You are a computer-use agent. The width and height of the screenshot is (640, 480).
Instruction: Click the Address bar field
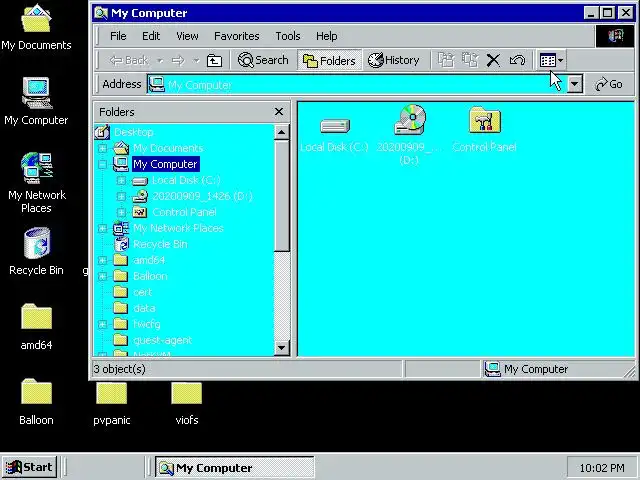click(x=357, y=84)
